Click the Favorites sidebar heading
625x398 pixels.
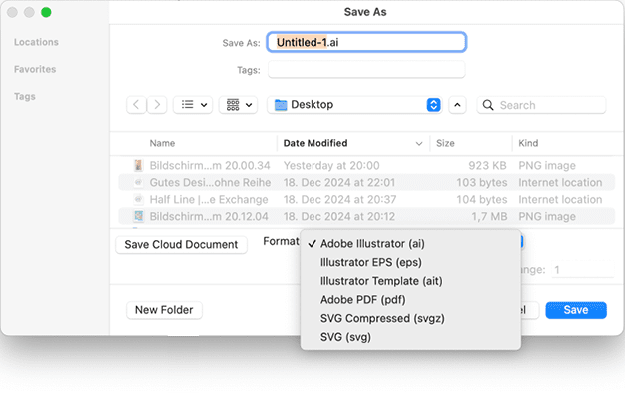point(35,69)
